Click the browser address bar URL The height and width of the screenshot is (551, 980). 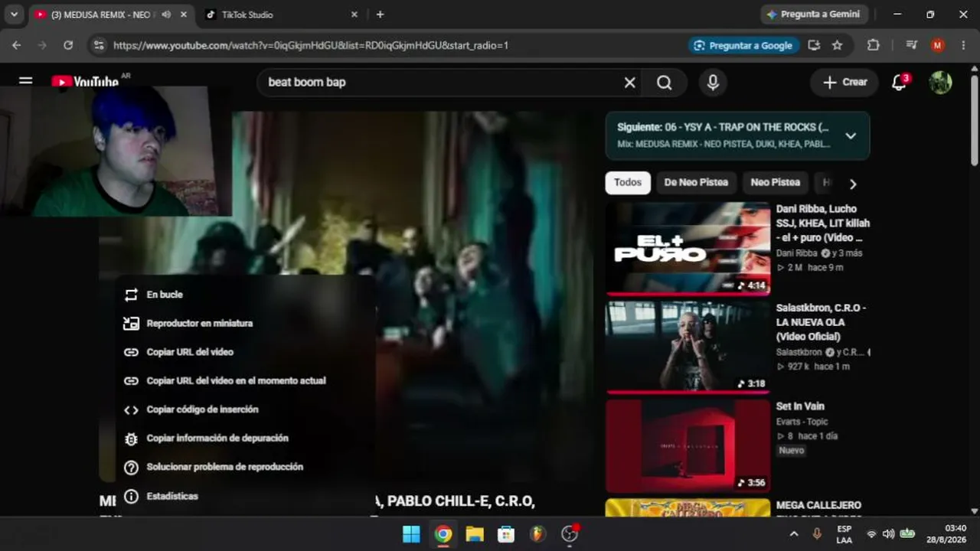(x=311, y=45)
